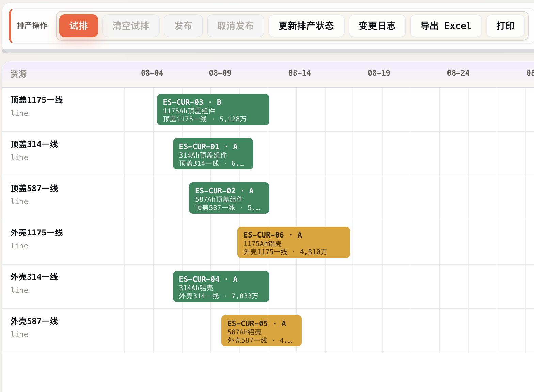Click resource row 外壳314一线
Image resolution: width=534 pixels, height=392 pixels.
[63, 287]
